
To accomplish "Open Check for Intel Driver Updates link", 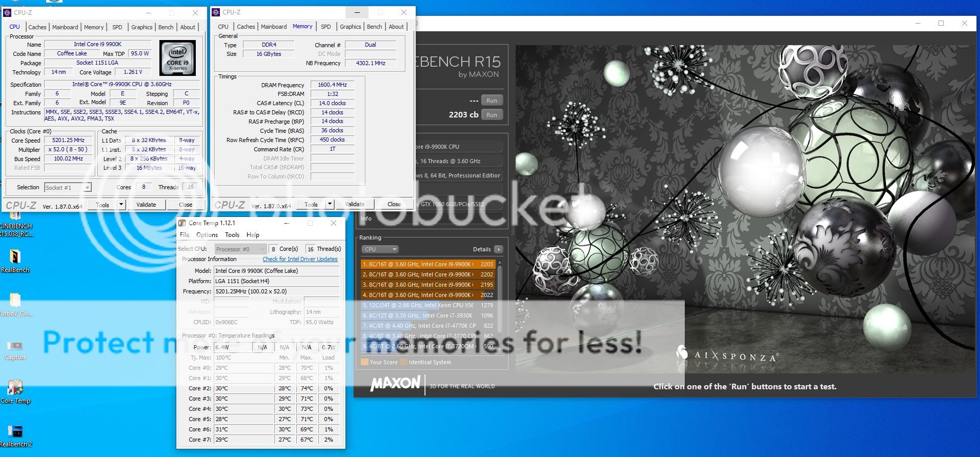I will tap(300, 259).
